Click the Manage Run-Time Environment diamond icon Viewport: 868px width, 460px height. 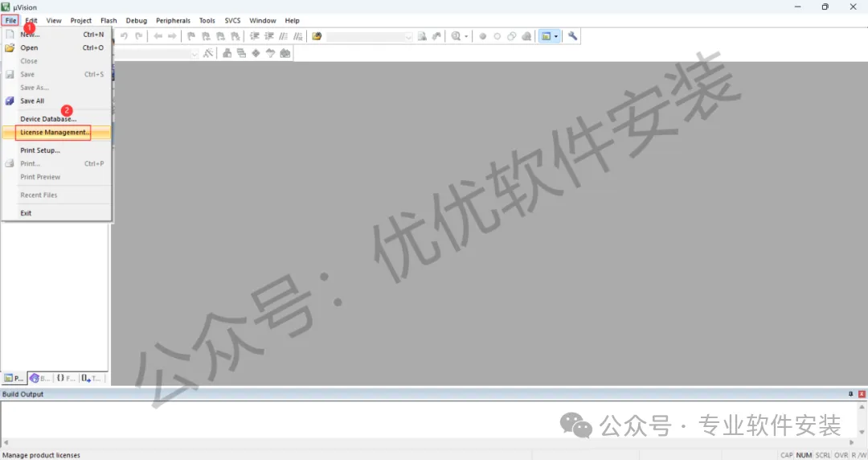(x=256, y=53)
